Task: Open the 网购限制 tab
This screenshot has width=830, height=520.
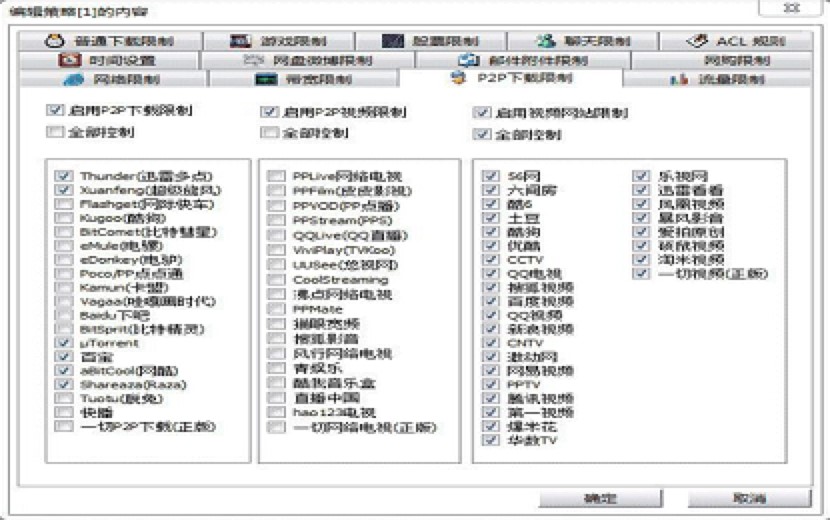Action: [721, 60]
